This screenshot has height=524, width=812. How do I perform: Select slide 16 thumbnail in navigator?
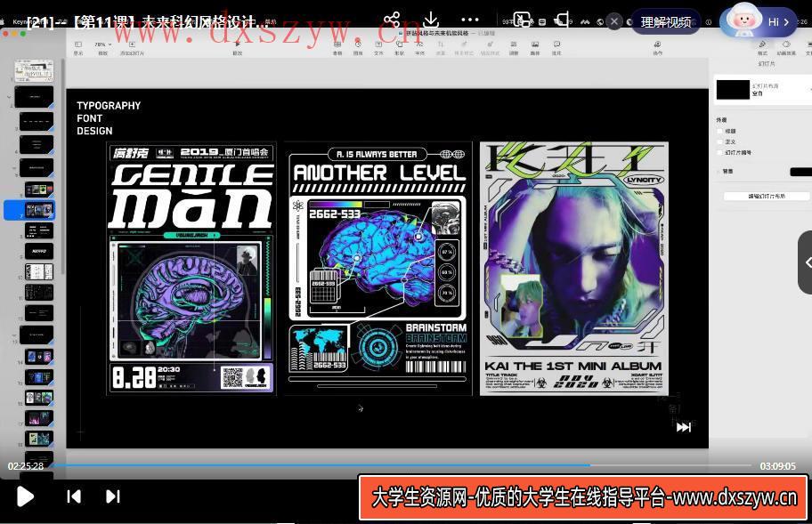point(39,398)
